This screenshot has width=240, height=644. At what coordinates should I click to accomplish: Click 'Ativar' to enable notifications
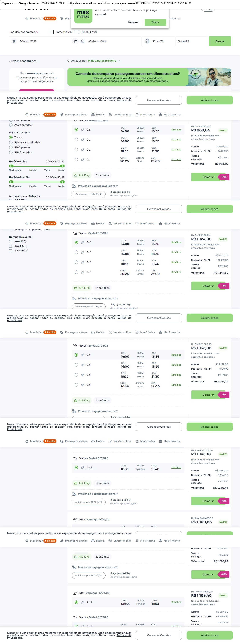tap(155, 22)
